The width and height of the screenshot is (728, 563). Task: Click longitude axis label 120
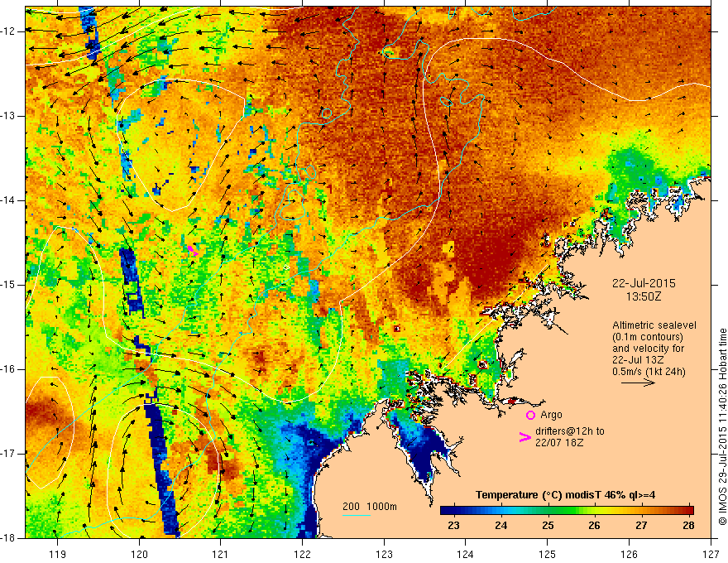[139, 554]
